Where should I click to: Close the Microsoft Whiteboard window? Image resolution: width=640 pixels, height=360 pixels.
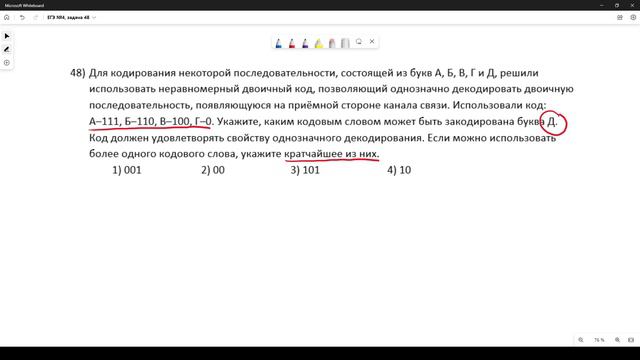pyautogui.click(x=632, y=5)
